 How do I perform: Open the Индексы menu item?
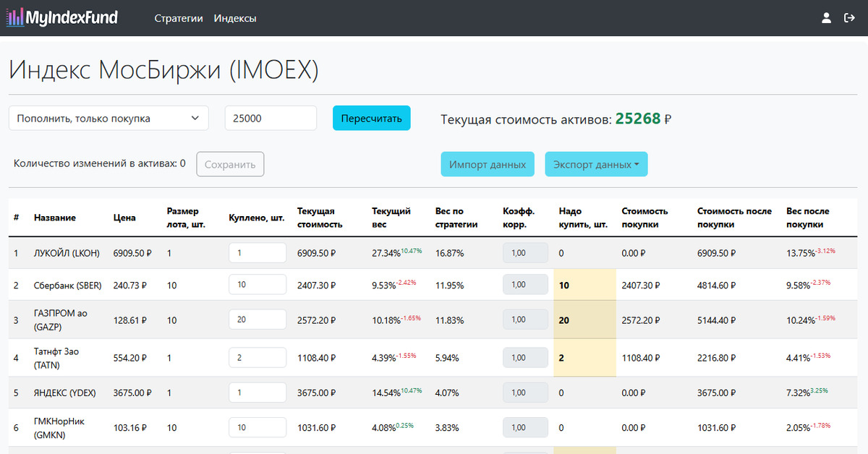(235, 18)
